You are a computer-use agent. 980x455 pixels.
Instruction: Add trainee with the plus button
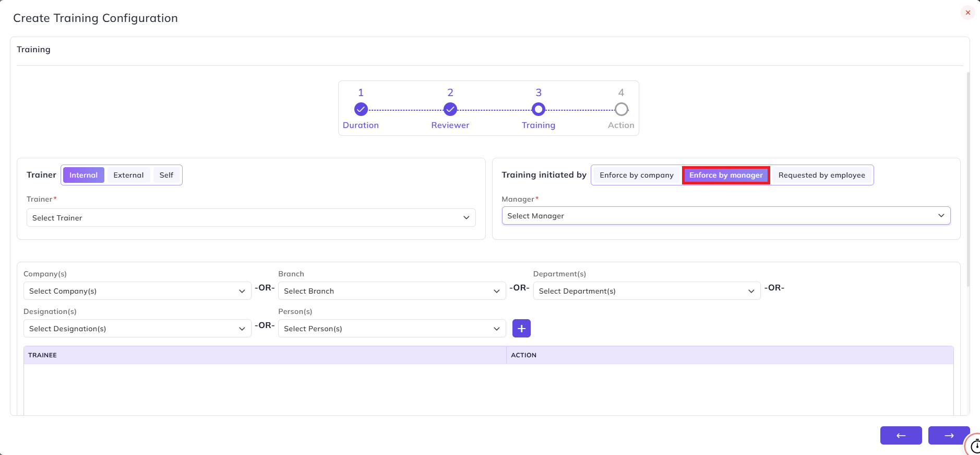(521, 329)
